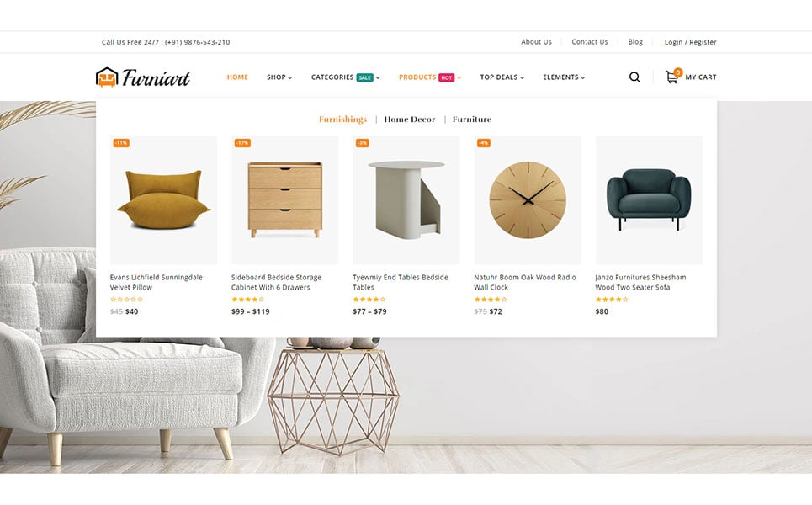
Task: Expand the Categories dropdown chevron
Action: [378, 77]
